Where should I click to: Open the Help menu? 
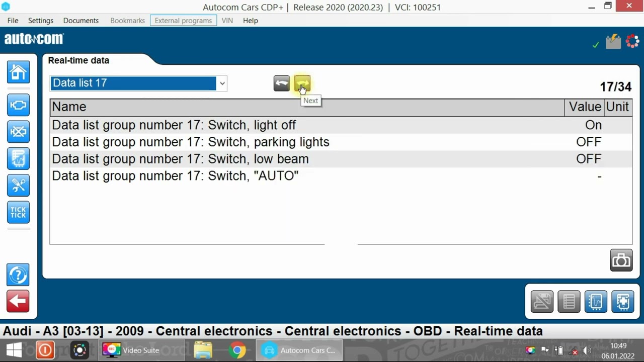click(x=251, y=21)
